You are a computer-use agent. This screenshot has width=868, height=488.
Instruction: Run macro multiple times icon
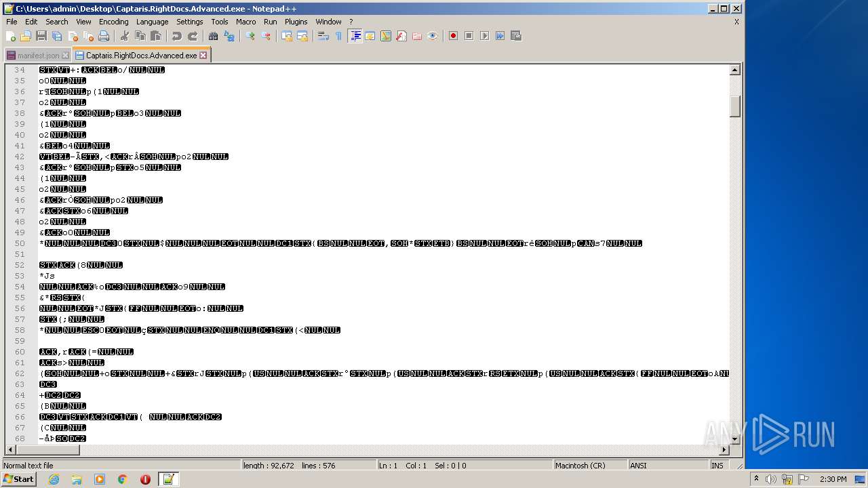pos(500,36)
